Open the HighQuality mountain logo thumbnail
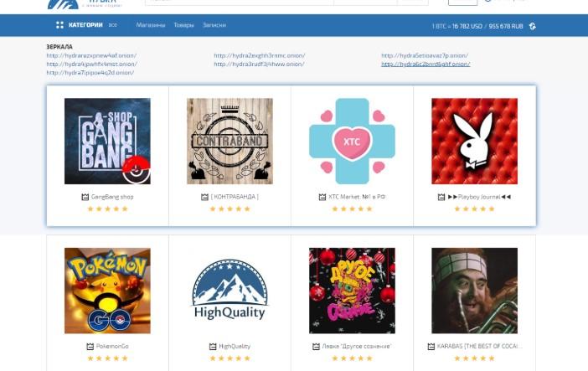588x371 pixels. coord(230,291)
